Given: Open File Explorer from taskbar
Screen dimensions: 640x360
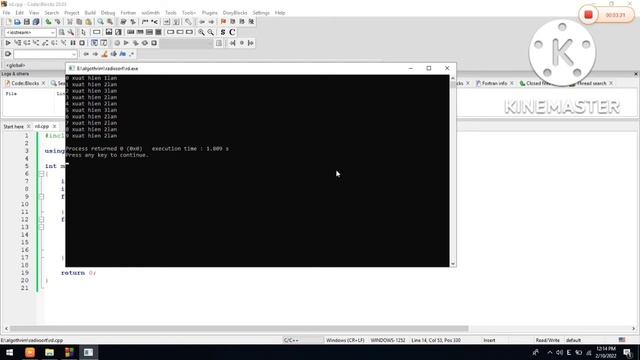Looking at the screenshot, I should click(x=49, y=352).
